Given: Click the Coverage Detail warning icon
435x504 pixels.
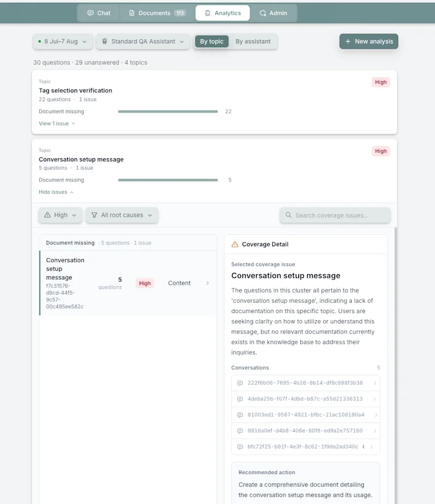Looking at the screenshot, I should tap(235, 244).
